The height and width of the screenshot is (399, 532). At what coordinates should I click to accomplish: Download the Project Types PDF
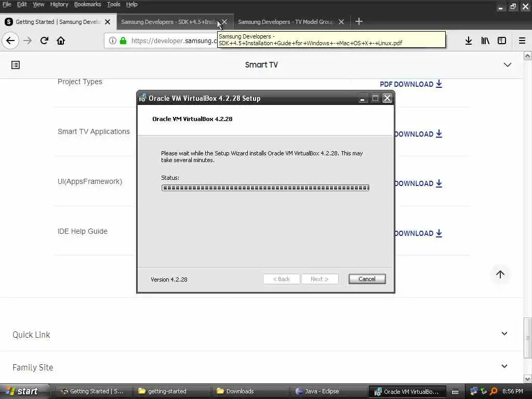click(x=411, y=84)
